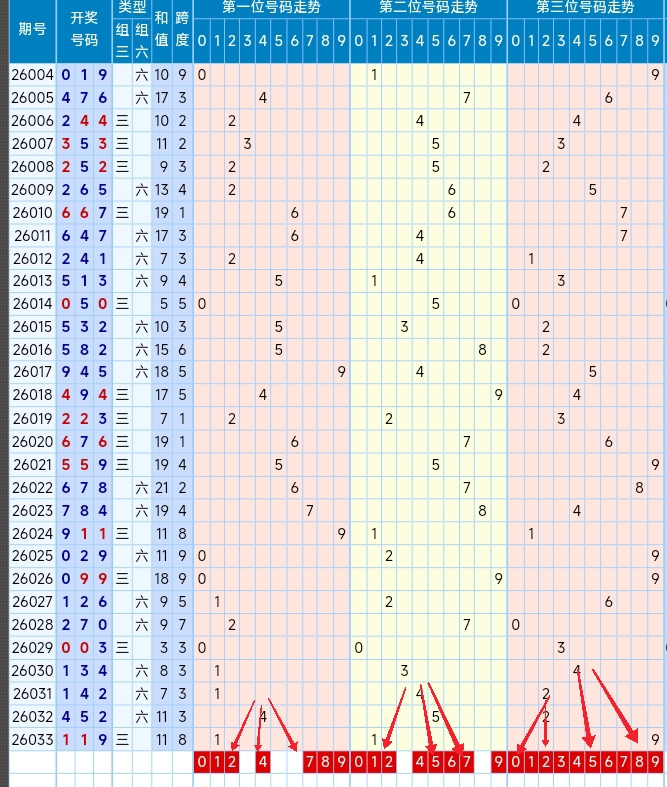Click issue number 26016
Screen dimensions: 667x787
pos(33,349)
